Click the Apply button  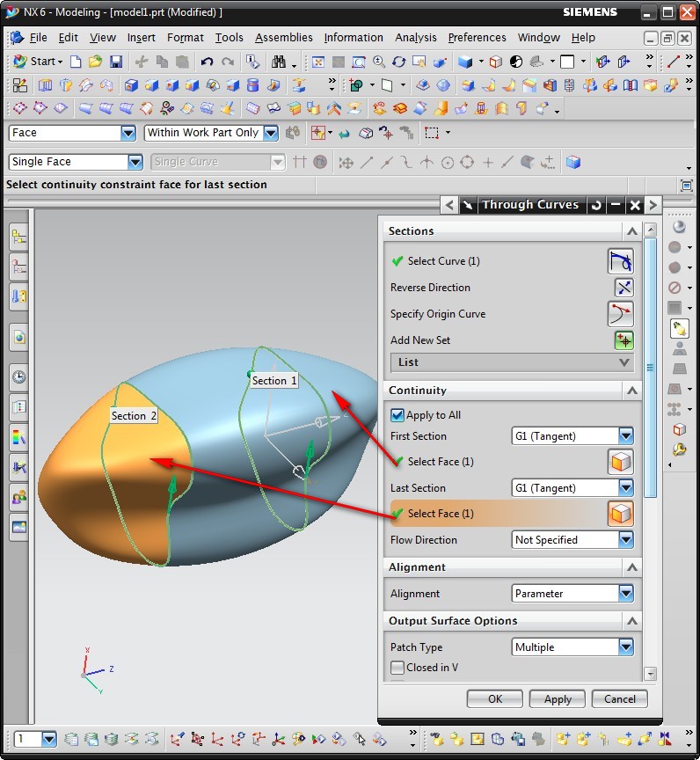pos(557,699)
